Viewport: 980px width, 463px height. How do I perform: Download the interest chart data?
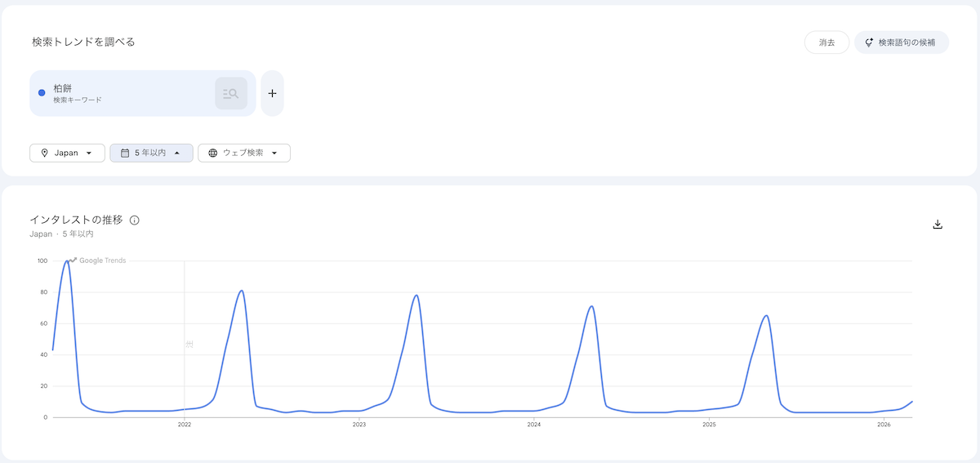(x=938, y=225)
